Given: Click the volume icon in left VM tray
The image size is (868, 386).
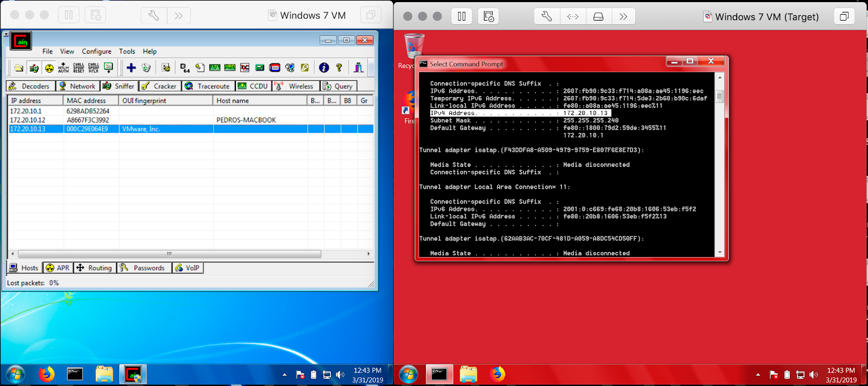Looking at the screenshot, I should [x=340, y=375].
